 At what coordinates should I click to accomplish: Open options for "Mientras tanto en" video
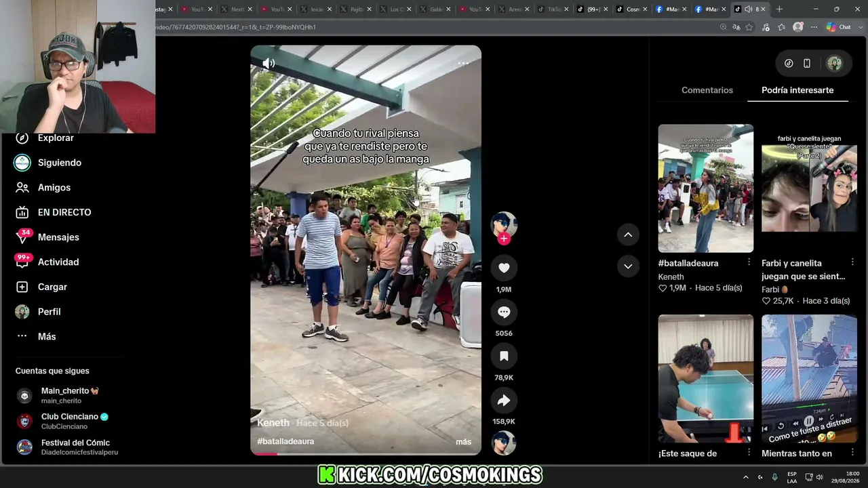(852, 453)
